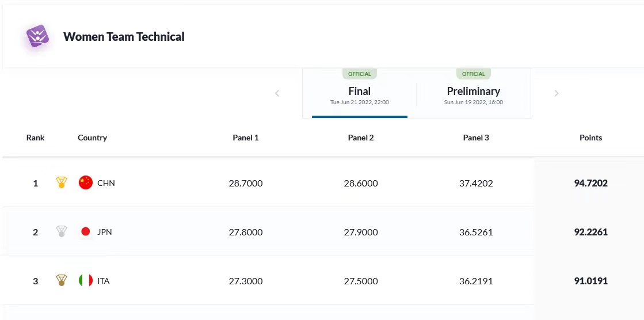This screenshot has width=644, height=320.
Task: Click the gold medal icon for CHN
Action: pos(61,183)
